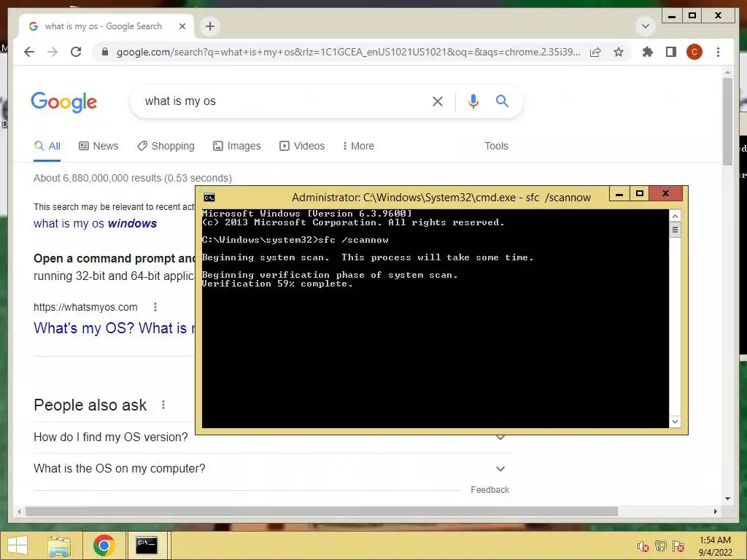Click Chrome's forward navigation arrow
Image resolution: width=747 pixels, height=560 pixels.
[53, 52]
